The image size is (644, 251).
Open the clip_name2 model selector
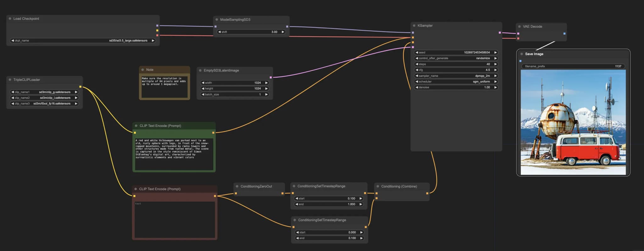coord(44,98)
